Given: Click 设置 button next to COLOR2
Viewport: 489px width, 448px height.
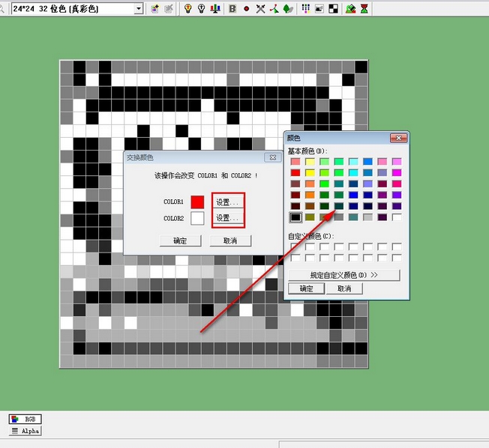Looking at the screenshot, I should [x=228, y=218].
